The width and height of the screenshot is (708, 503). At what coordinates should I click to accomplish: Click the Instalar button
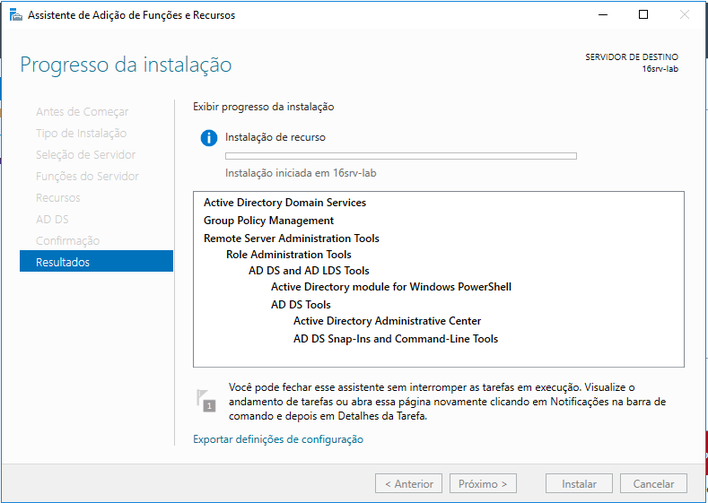tap(579, 484)
